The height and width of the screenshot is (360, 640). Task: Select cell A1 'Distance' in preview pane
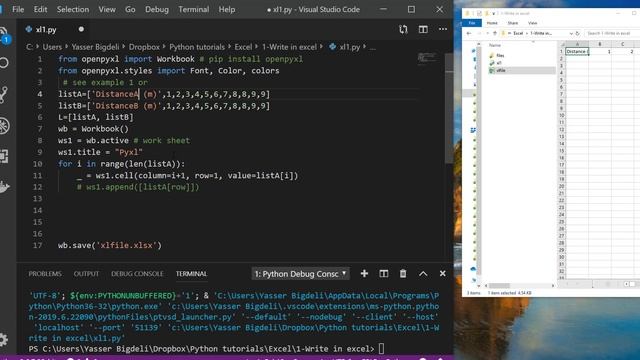point(577,51)
